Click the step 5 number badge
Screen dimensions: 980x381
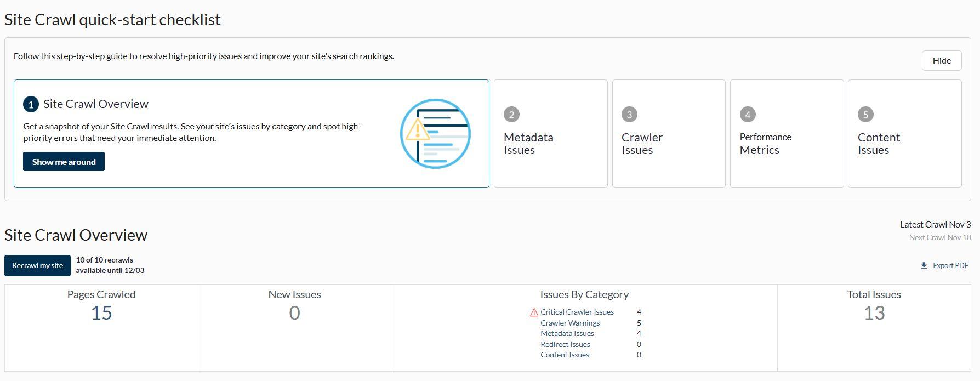865,115
